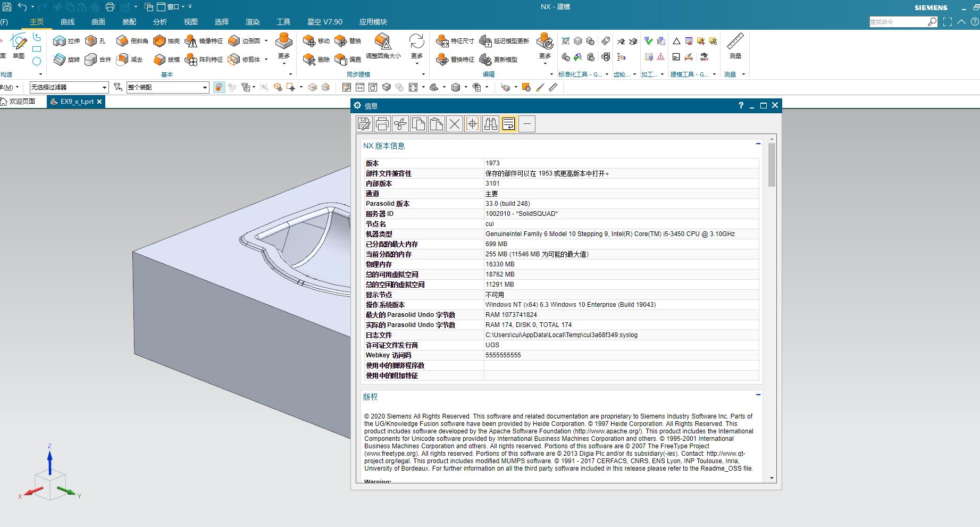Click the 边倒圆 (Edge Blend) tool
This screenshot has height=527, width=980.
[244, 41]
